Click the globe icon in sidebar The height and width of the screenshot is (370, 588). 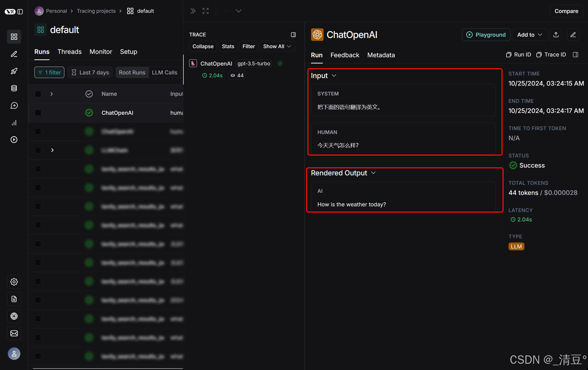pyautogui.click(x=14, y=316)
